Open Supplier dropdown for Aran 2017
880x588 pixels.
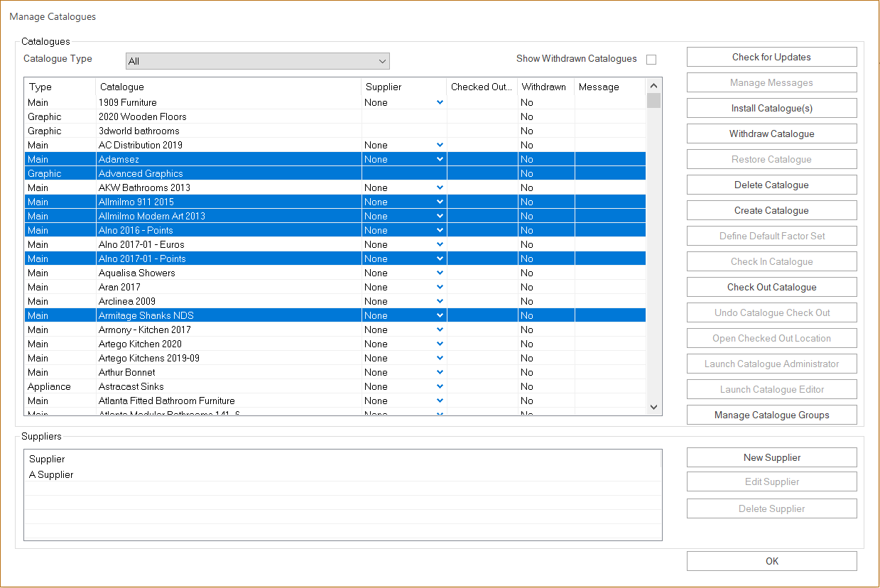[440, 287]
